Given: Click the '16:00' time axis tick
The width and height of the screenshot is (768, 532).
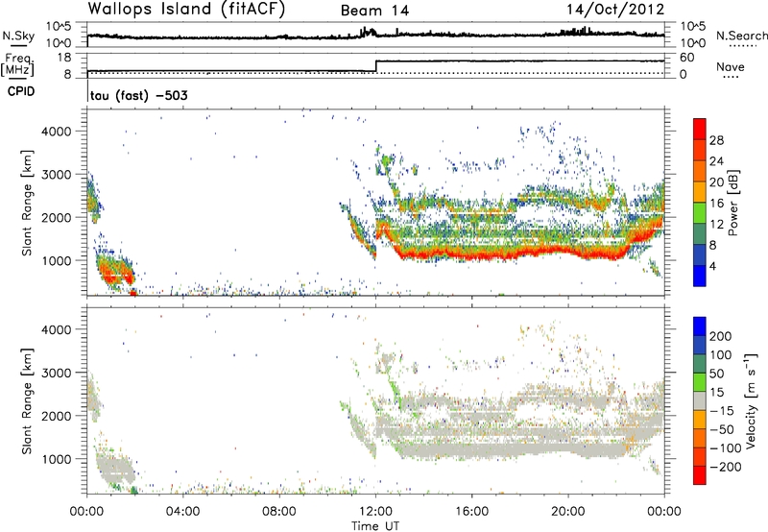Looking at the screenshot, I should coord(471,511).
